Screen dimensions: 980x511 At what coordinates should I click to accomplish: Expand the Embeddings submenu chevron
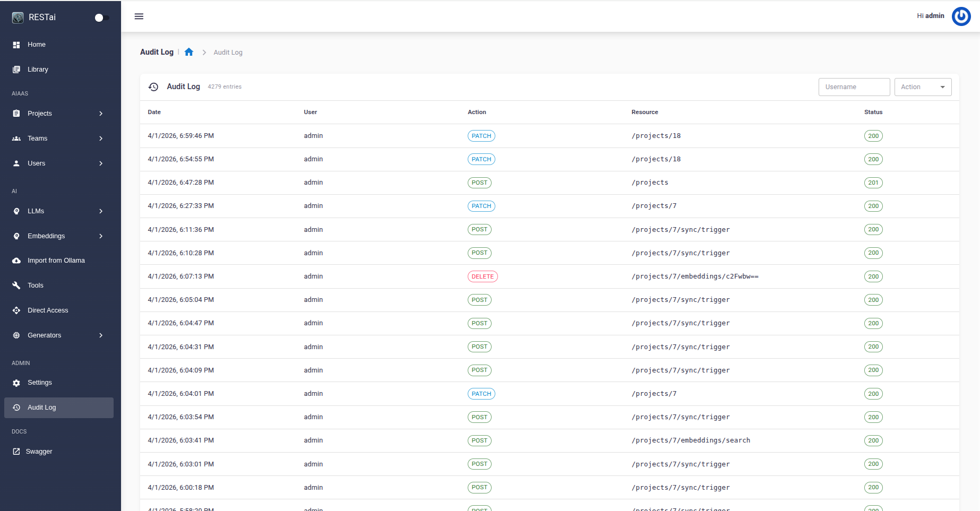pos(101,236)
